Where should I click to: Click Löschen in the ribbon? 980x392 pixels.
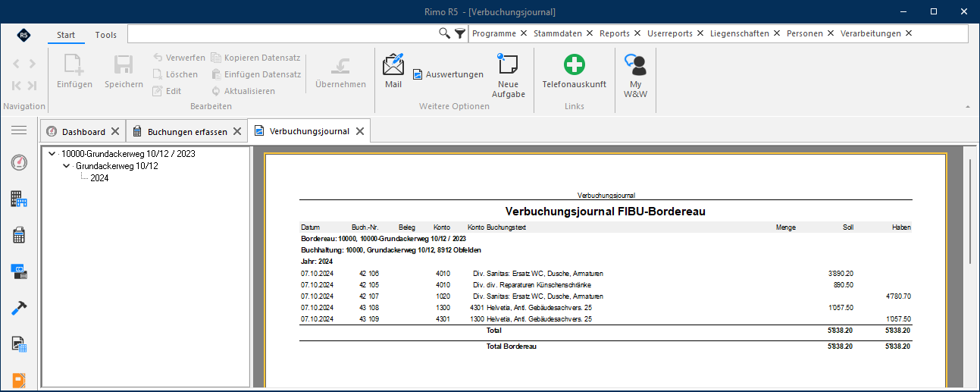(175, 74)
